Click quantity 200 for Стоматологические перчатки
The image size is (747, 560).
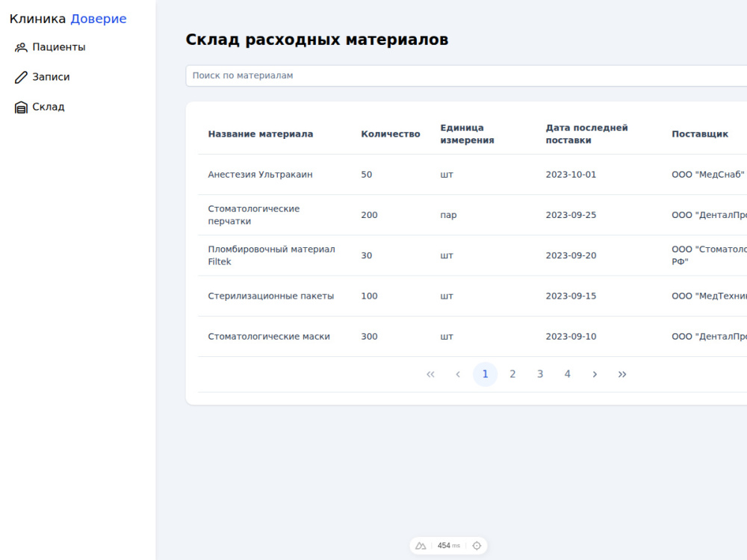click(x=369, y=215)
